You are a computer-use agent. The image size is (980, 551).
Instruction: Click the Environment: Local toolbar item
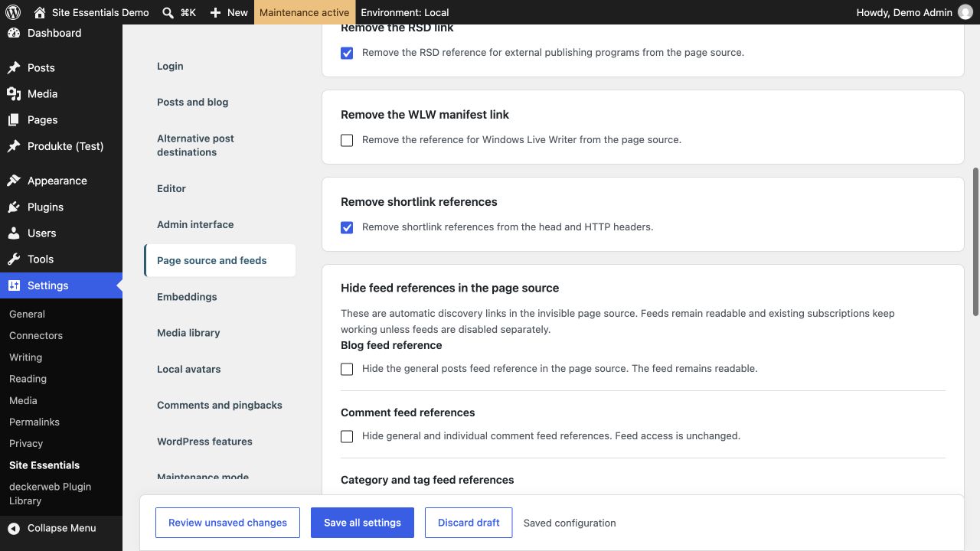pyautogui.click(x=405, y=12)
